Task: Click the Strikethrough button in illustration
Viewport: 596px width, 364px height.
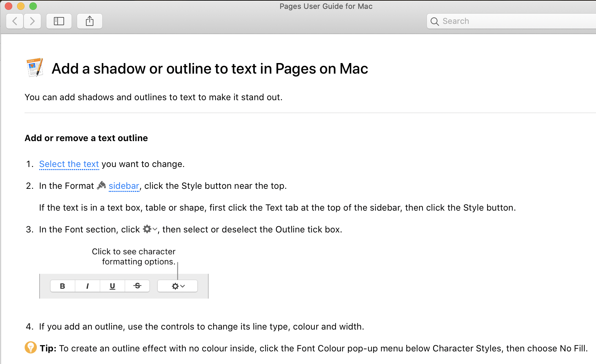Action: (137, 286)
